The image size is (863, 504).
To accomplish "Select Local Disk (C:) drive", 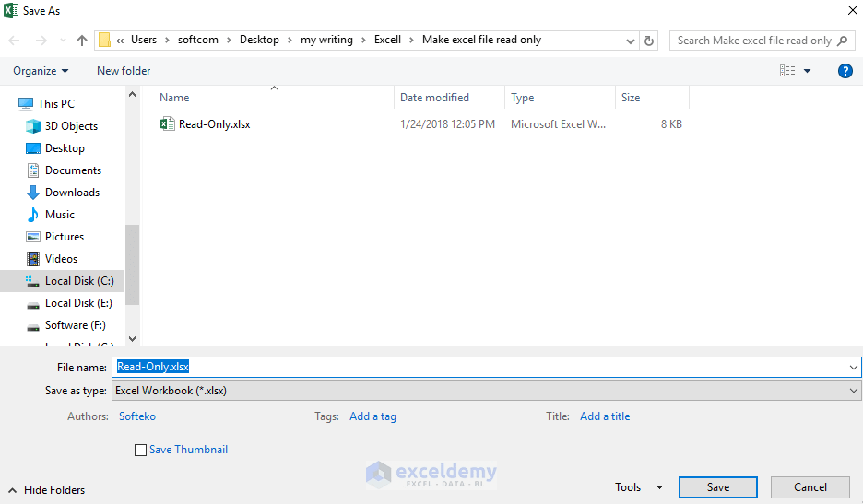I will 79,281.
